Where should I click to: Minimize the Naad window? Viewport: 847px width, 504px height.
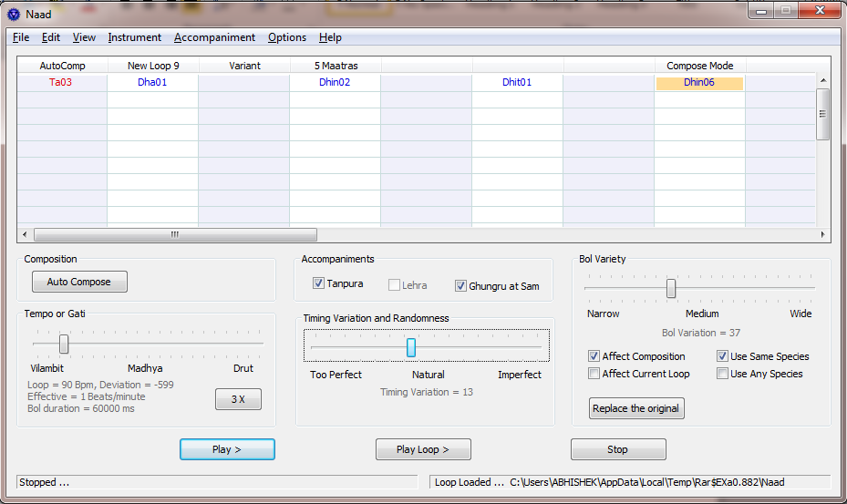point(761,10)
